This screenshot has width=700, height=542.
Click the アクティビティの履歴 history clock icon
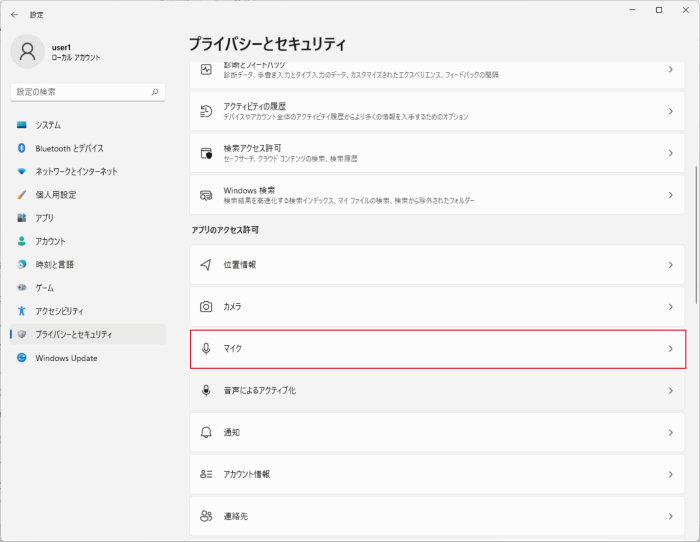[x=206, y=111]
